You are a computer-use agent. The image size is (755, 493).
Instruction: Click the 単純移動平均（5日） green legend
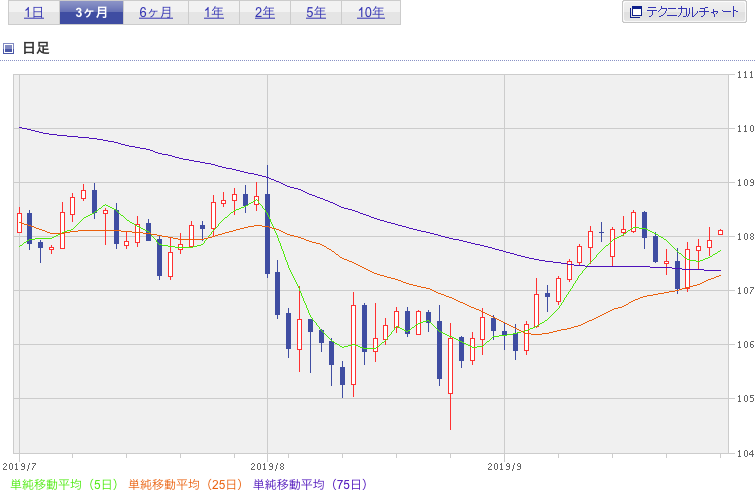point(64,484)
